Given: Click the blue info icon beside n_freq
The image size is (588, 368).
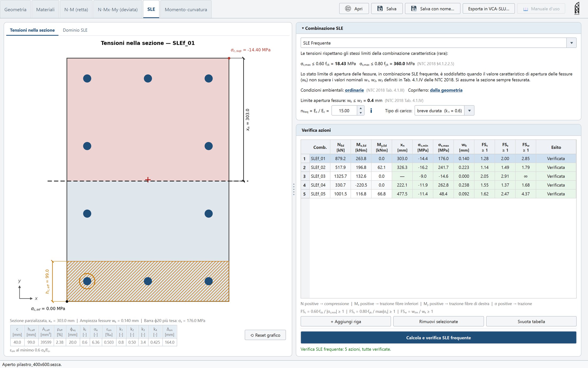Looking at the screenshot, I should click(x=371, y=111).
